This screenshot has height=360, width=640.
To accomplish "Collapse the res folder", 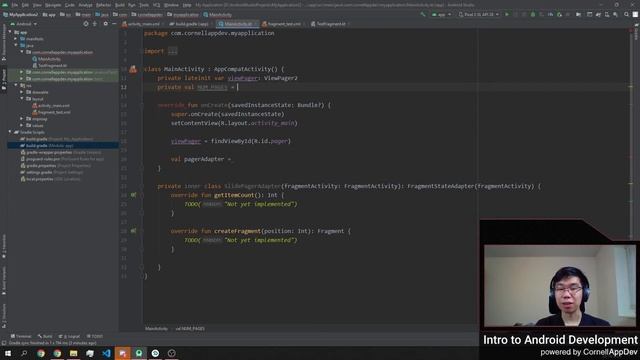I will pos(16,85).
